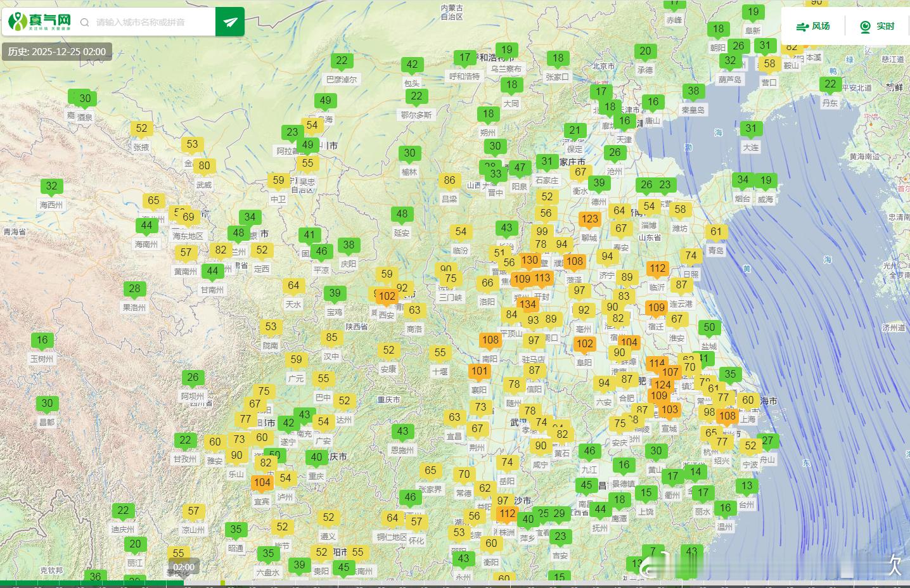Open the 恩施州 AQI 43 marker
This screenshot has width=910, height=588.
(402, 432)
